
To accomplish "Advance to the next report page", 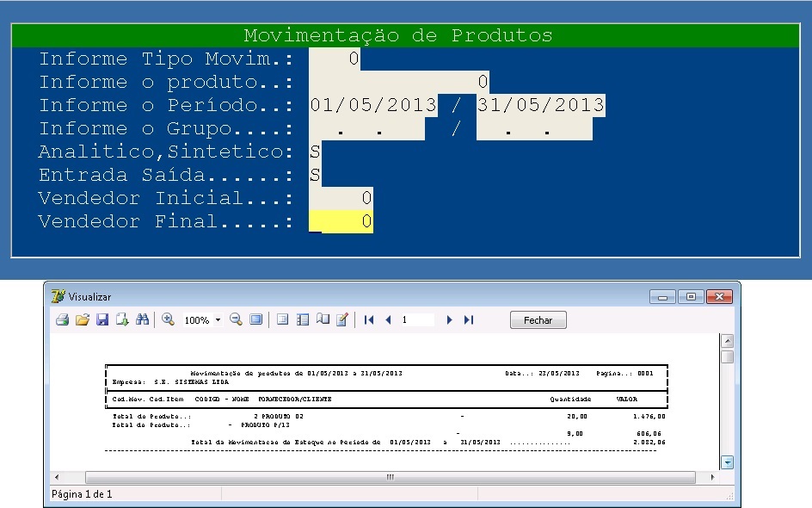I will (x=449, y=319).
